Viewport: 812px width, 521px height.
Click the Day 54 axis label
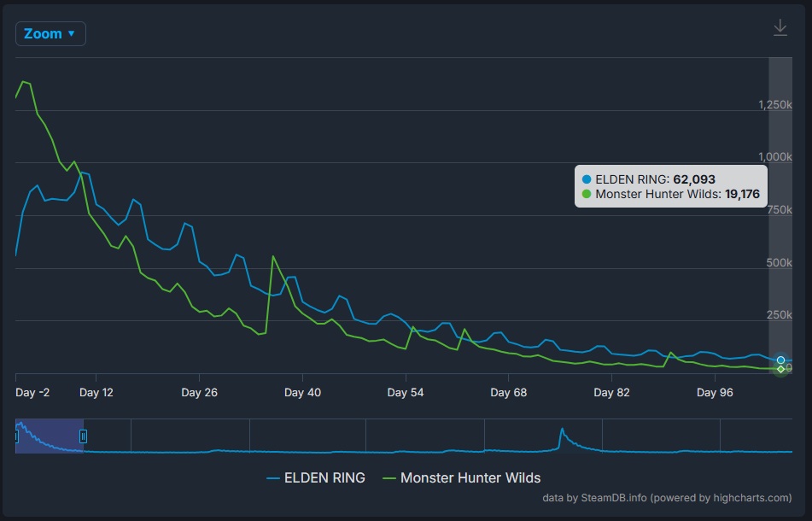pos(406,393)
